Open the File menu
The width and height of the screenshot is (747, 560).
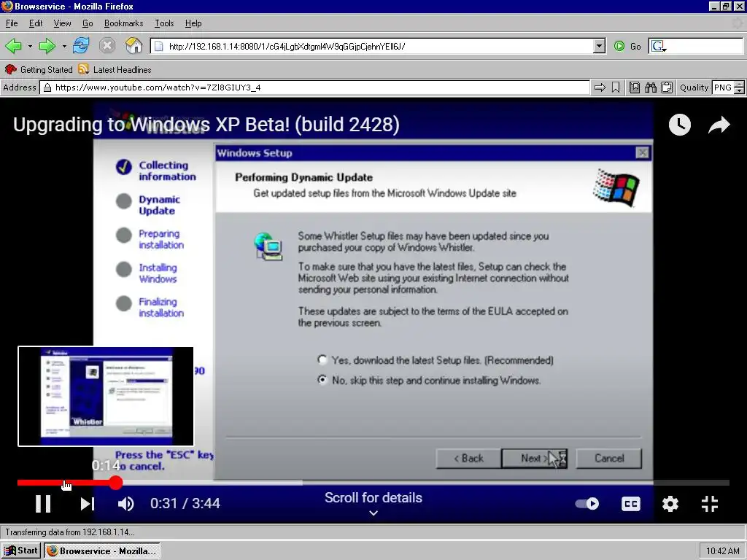pyautogui.click(x=12, y=23)
